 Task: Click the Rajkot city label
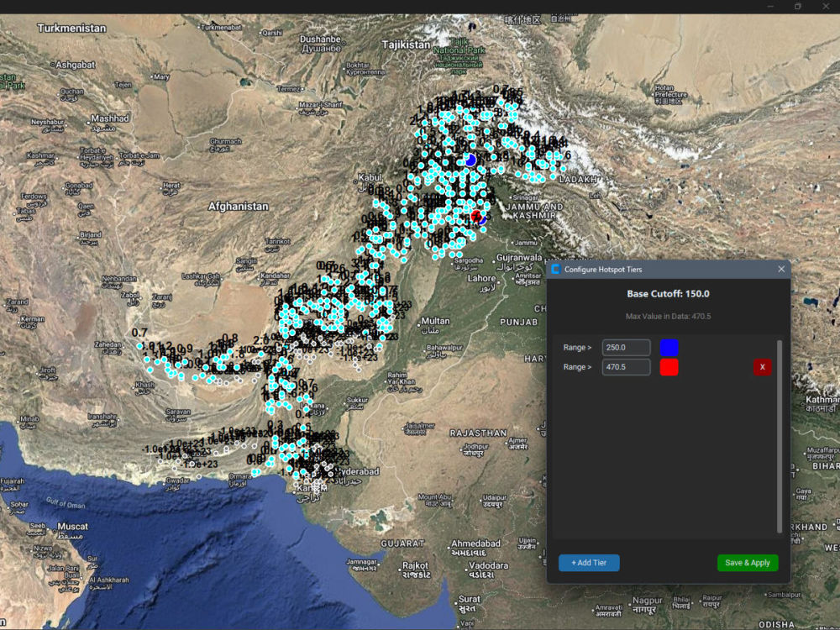(415, 565)
